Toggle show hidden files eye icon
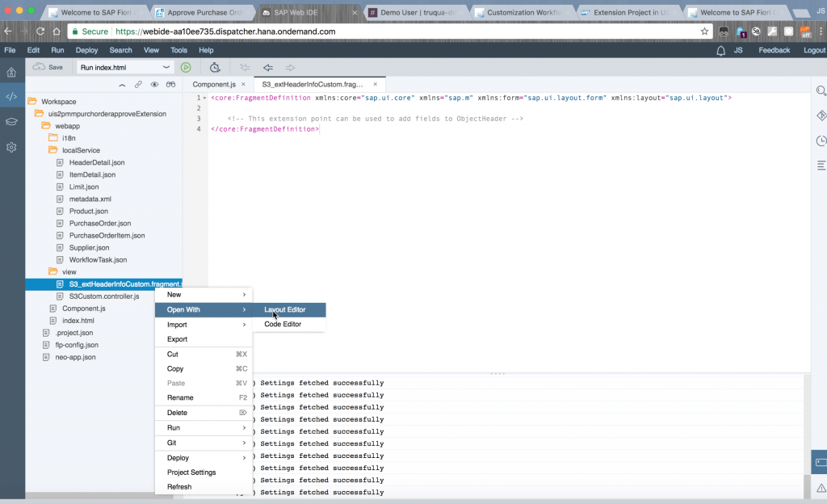Viewport: 827px width, 504px height. [x=154, y=84]
